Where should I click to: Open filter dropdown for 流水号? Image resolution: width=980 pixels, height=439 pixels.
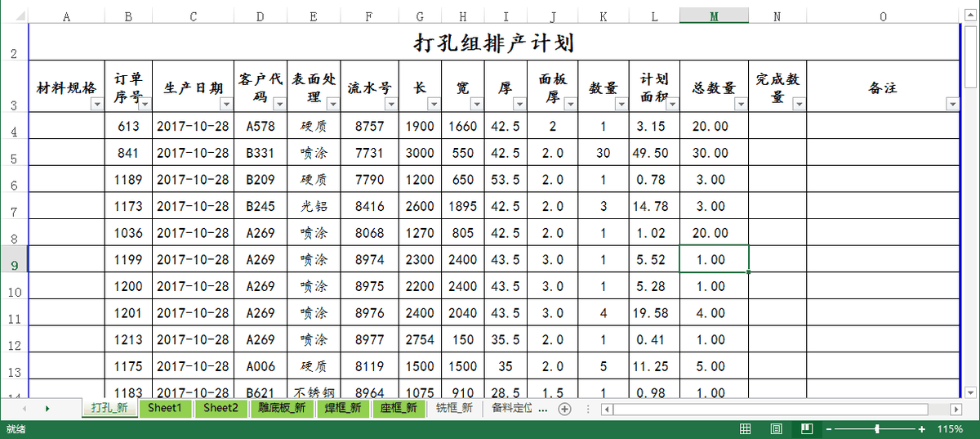[391, 104]
